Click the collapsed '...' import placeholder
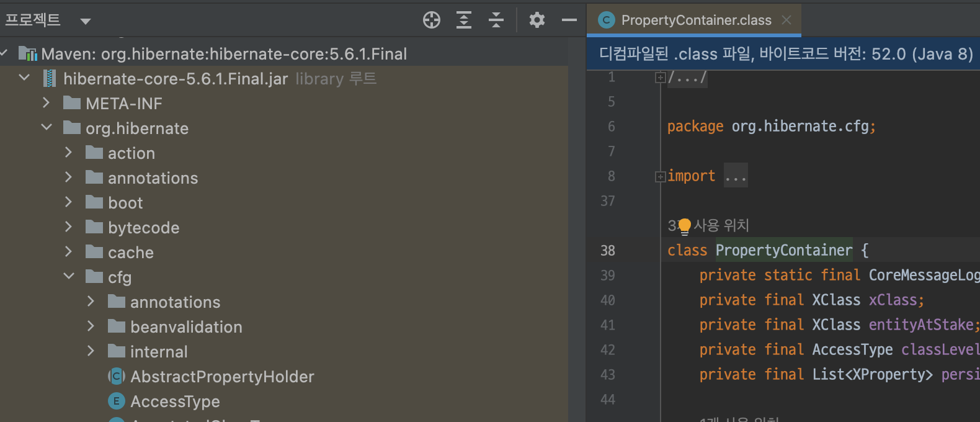This screenshot has width=980, height=422. (x=736, y=176)
